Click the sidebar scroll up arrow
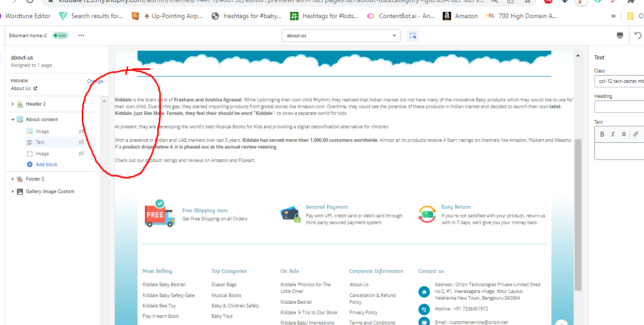This screenshot has height=325, width=644. pos(105,100)
